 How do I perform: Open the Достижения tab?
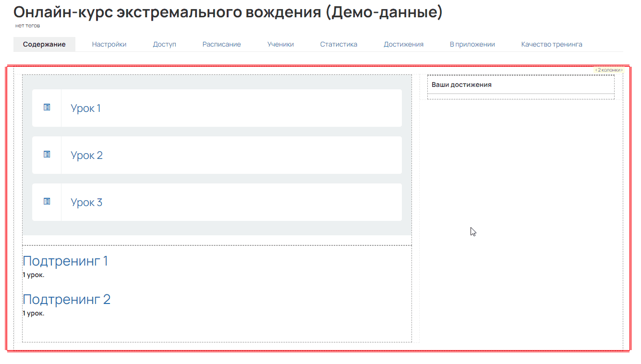[403, 44]
